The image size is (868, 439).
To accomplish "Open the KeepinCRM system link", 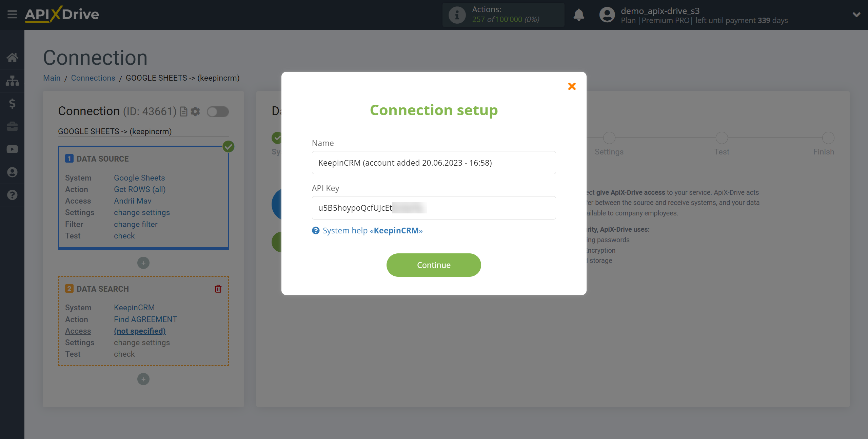I will 134,308.
